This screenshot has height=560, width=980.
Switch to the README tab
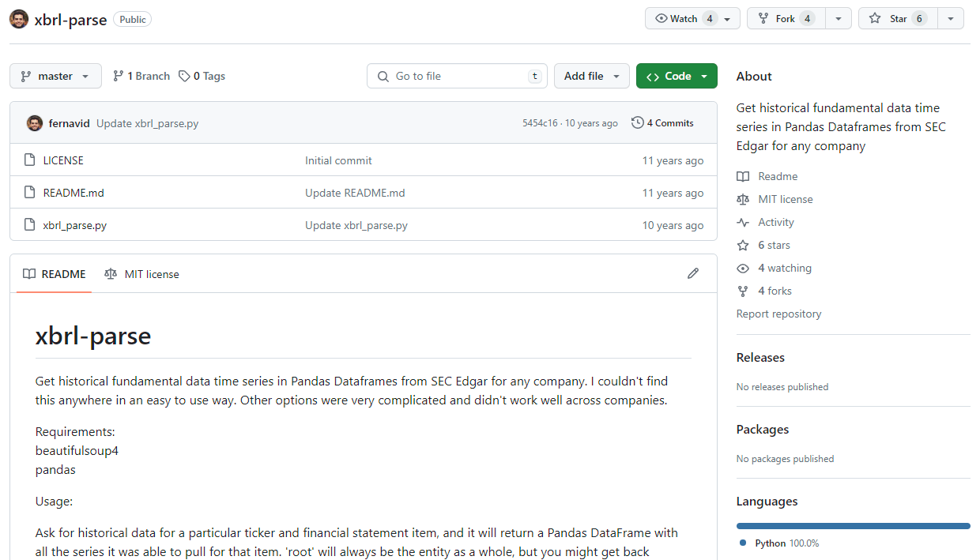[x=54, y=274]
